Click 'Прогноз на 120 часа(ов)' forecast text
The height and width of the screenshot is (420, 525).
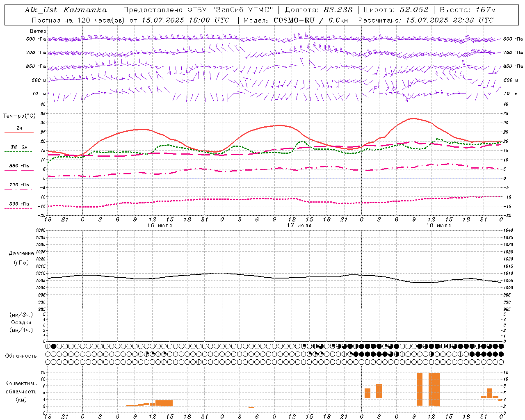click(x=79, y=20)
